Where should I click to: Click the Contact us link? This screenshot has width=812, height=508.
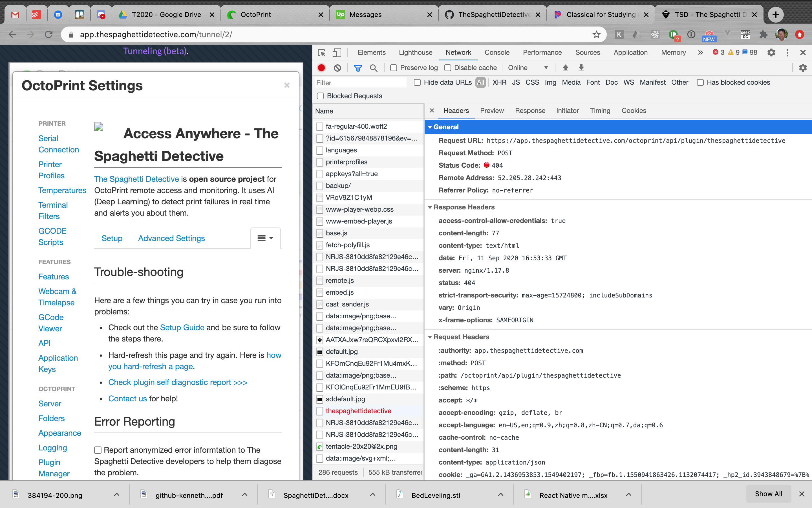coord(127,399)
